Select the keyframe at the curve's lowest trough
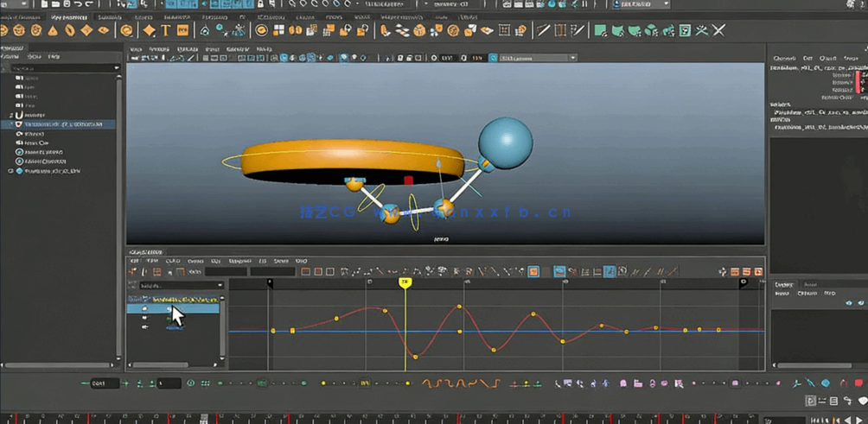Image resolution: width=868 pixels, height=424 pixels. tap(416, 357)
